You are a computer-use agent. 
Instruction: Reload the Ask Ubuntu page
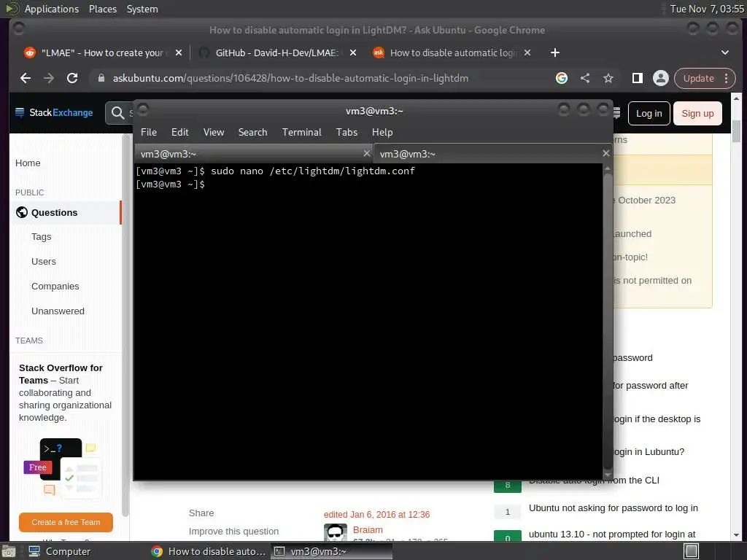(x=72, y=78)
